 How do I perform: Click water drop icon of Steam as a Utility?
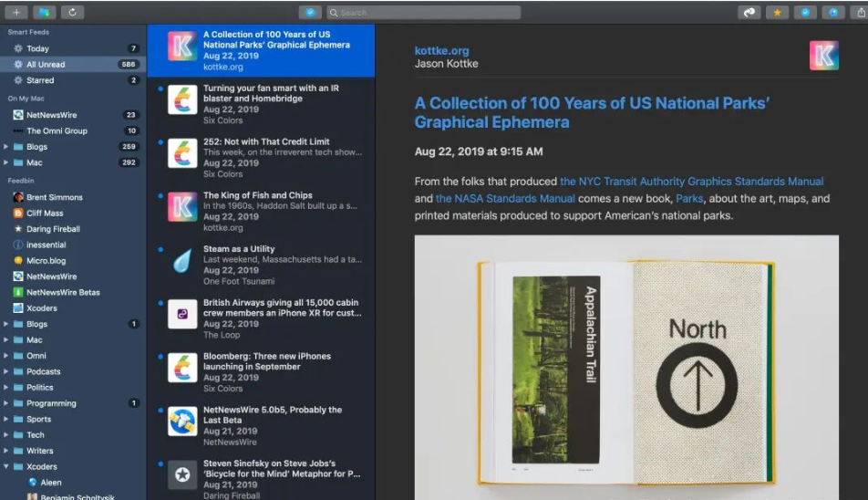click(182, 261)
